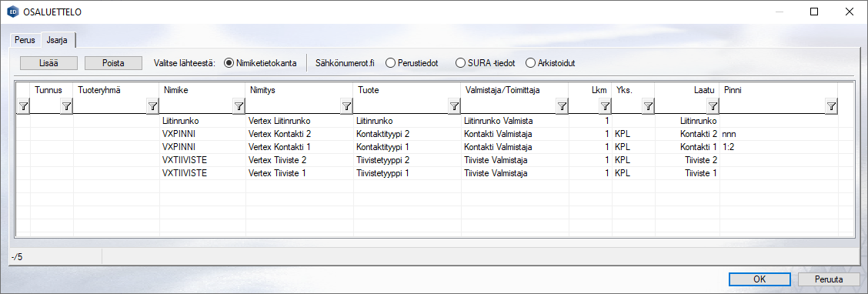Open filter icon in Pinni column
868x294 pixels.
tap(831, 107)
